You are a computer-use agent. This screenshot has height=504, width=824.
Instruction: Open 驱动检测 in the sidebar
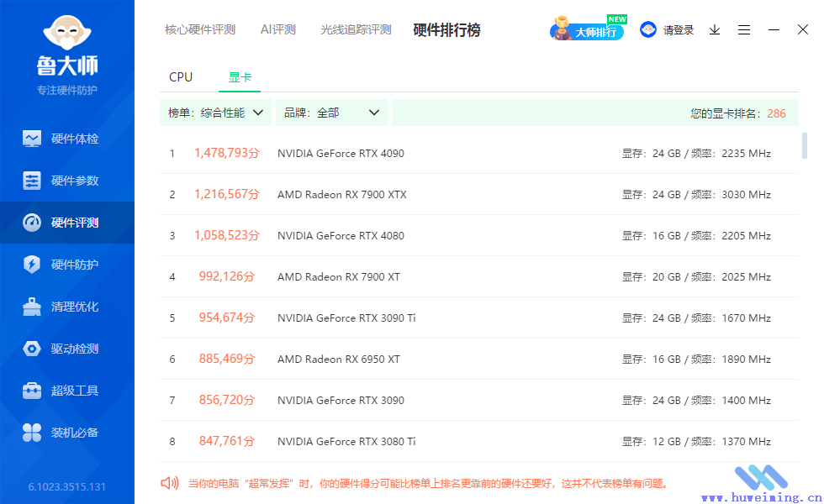[67, 349]
